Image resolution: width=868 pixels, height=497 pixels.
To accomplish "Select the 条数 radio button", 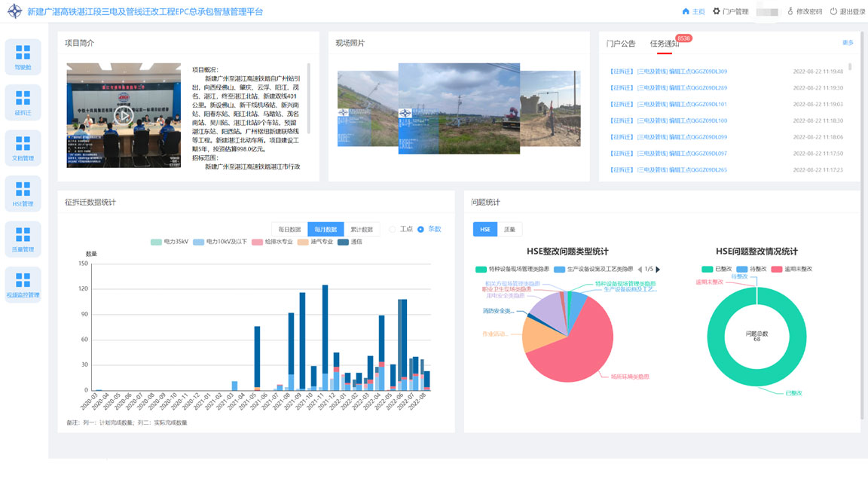I will pos(420,229).
